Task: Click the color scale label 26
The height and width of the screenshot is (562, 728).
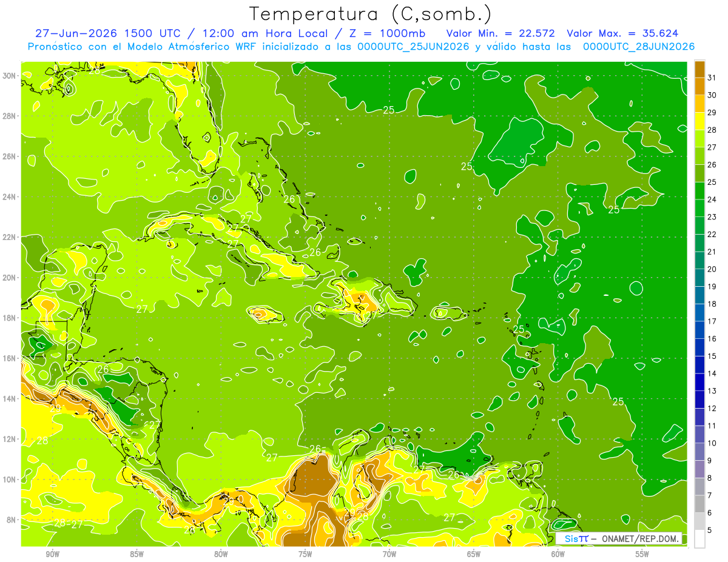Action: pyautogui.click(x=712, y=165)
